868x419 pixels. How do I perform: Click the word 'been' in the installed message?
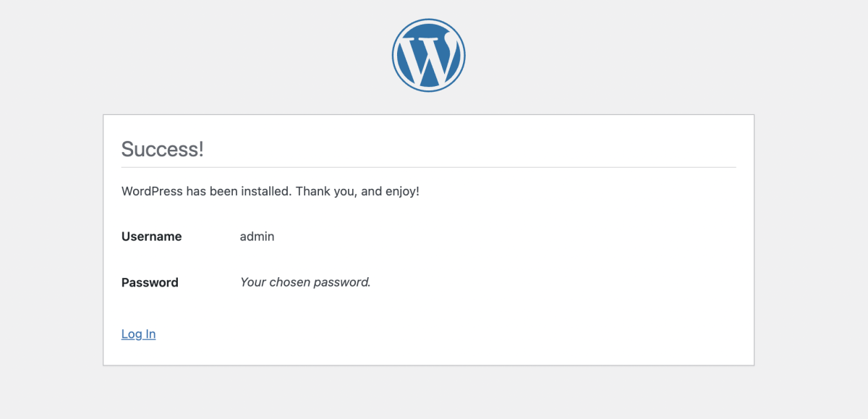click(x=224, y=192)
